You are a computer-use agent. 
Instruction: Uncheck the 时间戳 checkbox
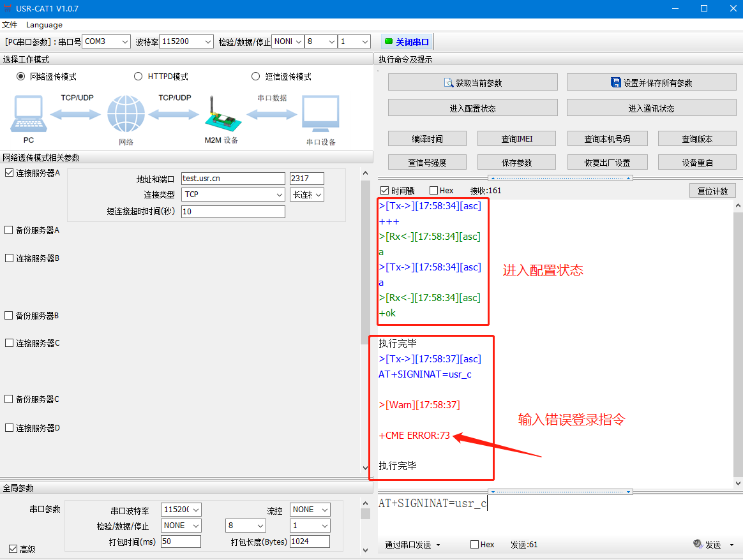384,191
